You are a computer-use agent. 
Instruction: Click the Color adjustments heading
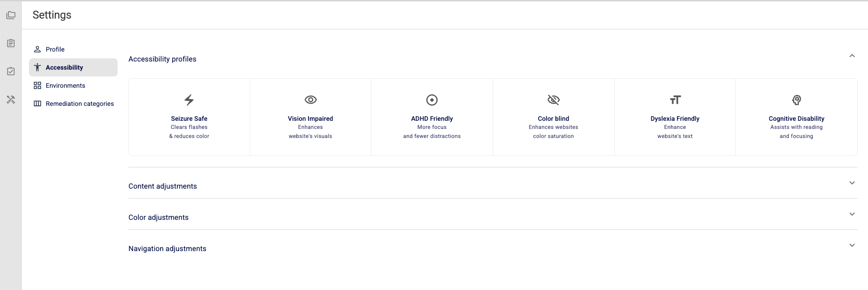point(158,218)
